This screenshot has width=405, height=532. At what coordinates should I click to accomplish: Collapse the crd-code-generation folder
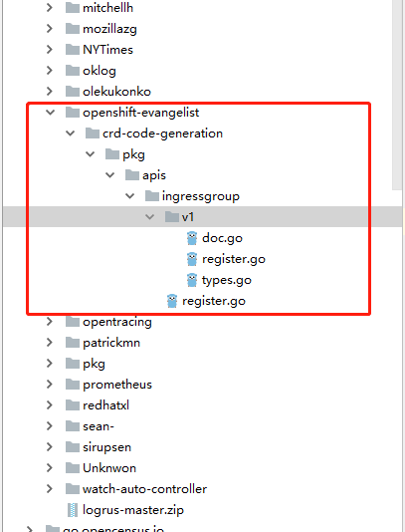tap(71, 133)
